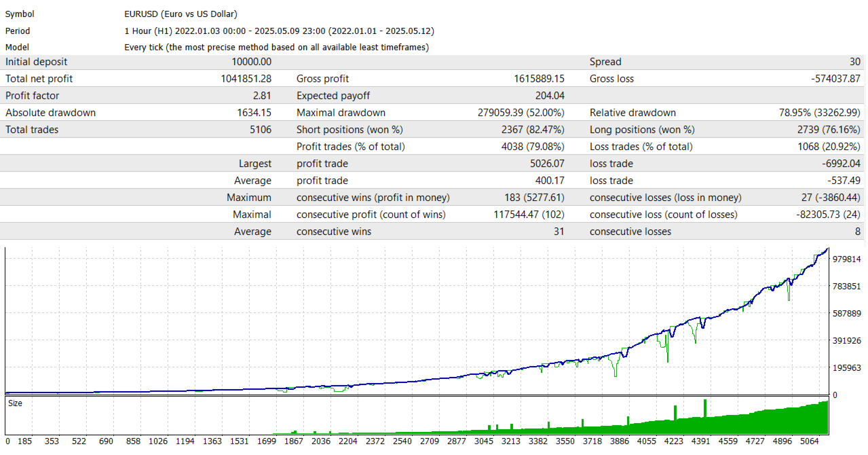Click the 979814 label on chart axis

tap(847, 259)
